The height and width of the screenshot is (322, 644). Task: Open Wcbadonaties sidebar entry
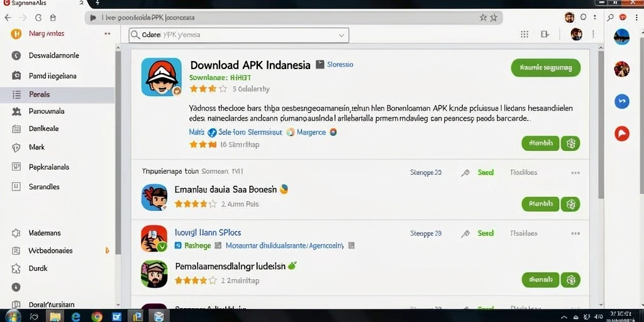click(50, 250)
